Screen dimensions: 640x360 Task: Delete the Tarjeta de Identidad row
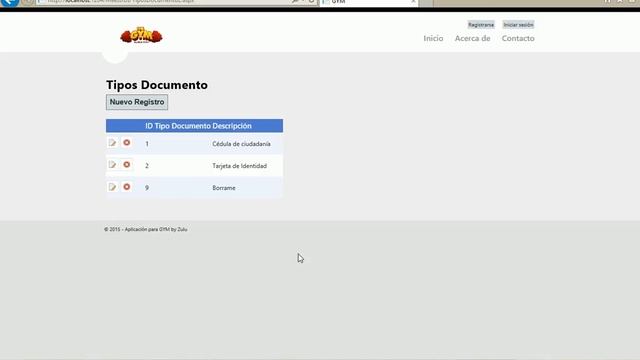click(x=127, y=164)
